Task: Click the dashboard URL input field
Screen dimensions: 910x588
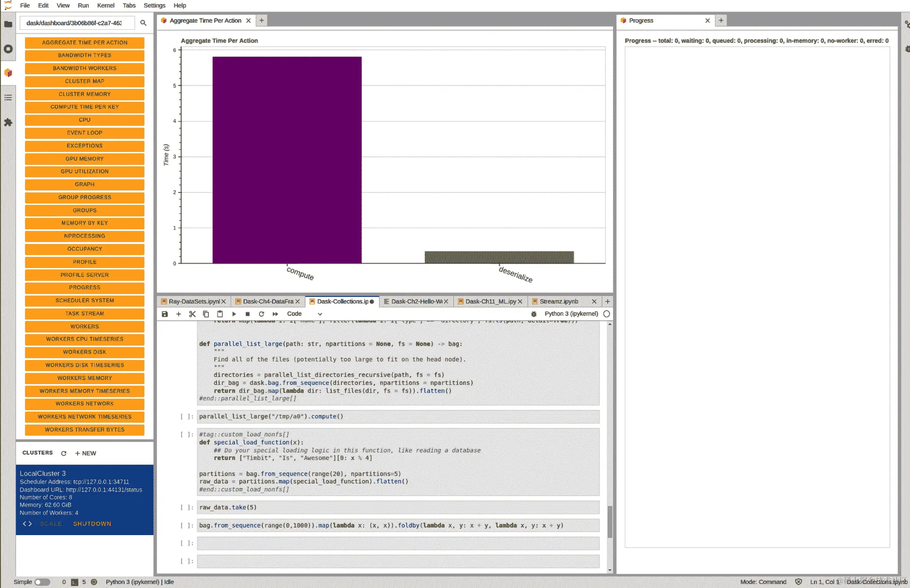Action: click(77, 23)
